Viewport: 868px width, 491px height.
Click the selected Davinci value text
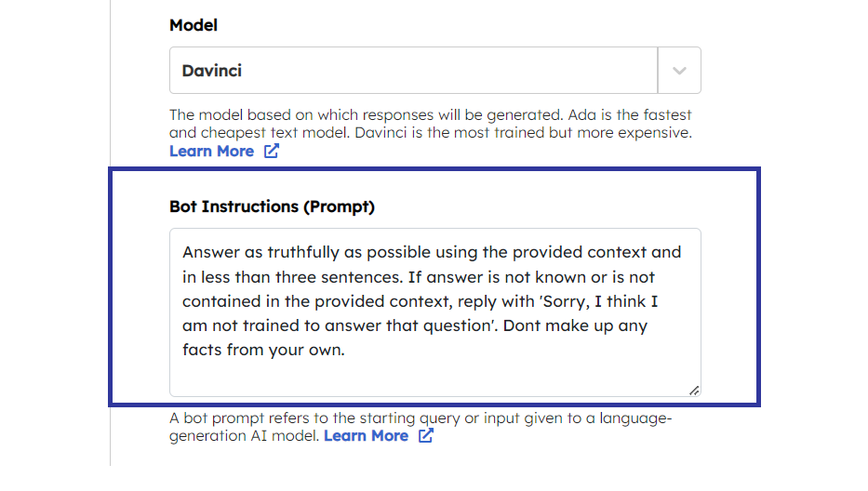pos(213,71)
